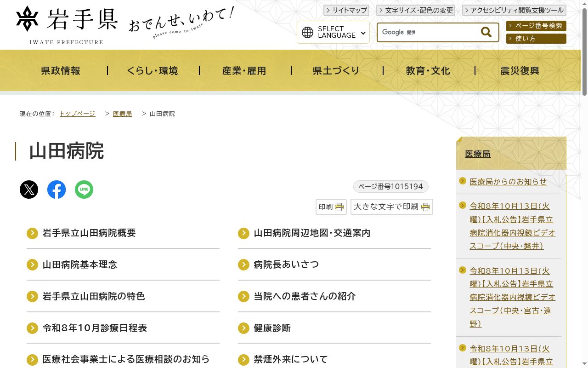The image size is (588, 368).
Task: Open アクセシビリティ閲覧支援ツール link
Action: (x=514, y=10)
